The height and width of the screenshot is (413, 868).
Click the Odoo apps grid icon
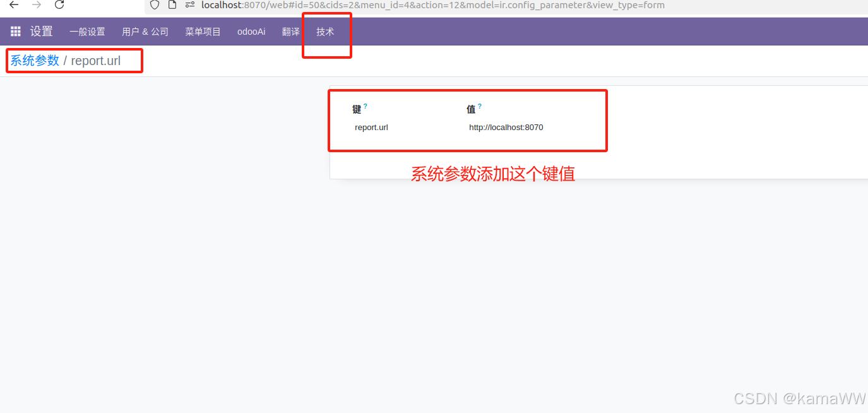(x=15, y=31)
